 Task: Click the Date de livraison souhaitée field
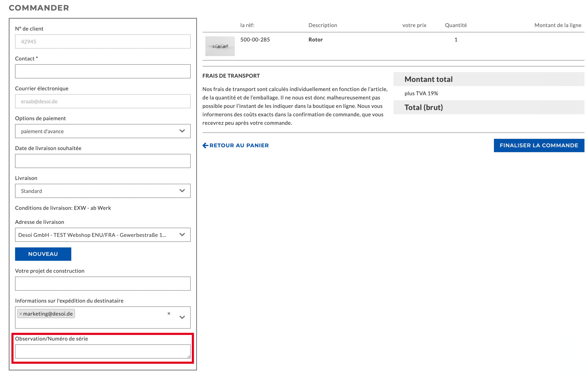(103, 161)
